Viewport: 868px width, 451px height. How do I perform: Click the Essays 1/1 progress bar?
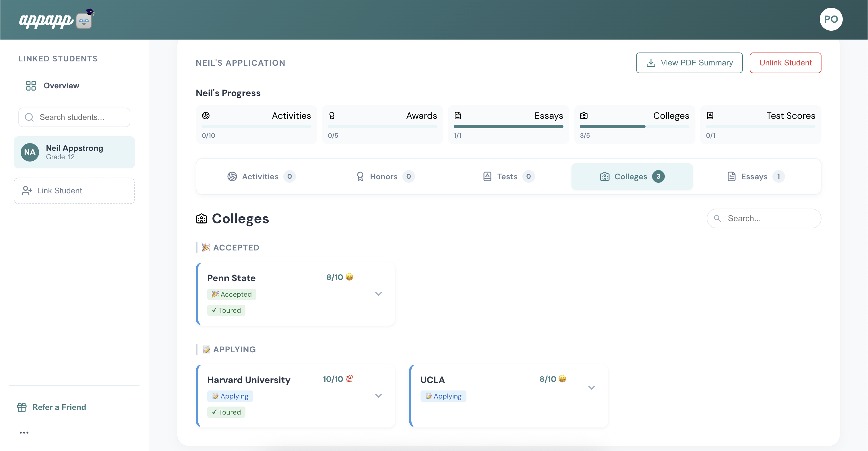pyautogui.click(x=508, y=127)
